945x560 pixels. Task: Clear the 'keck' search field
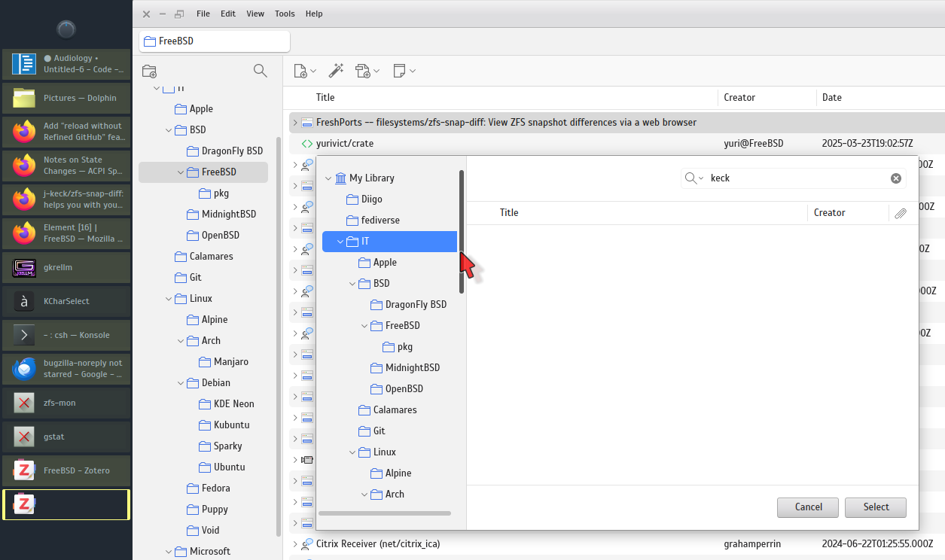point(896,178)
